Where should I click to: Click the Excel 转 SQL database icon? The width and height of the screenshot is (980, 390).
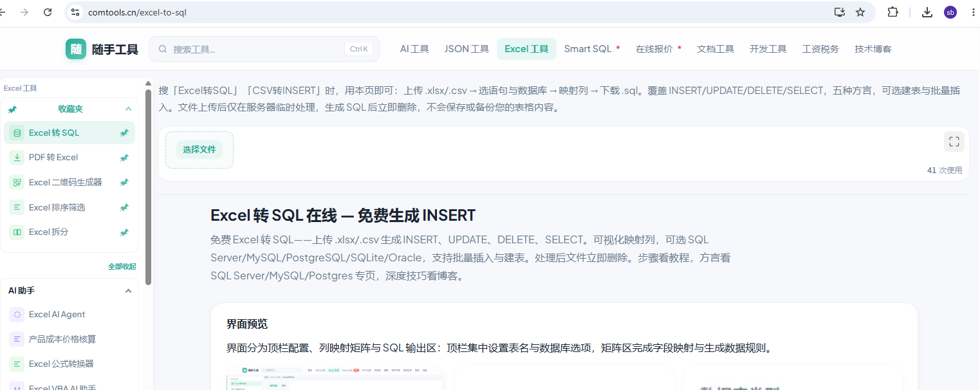coord(17,133)
